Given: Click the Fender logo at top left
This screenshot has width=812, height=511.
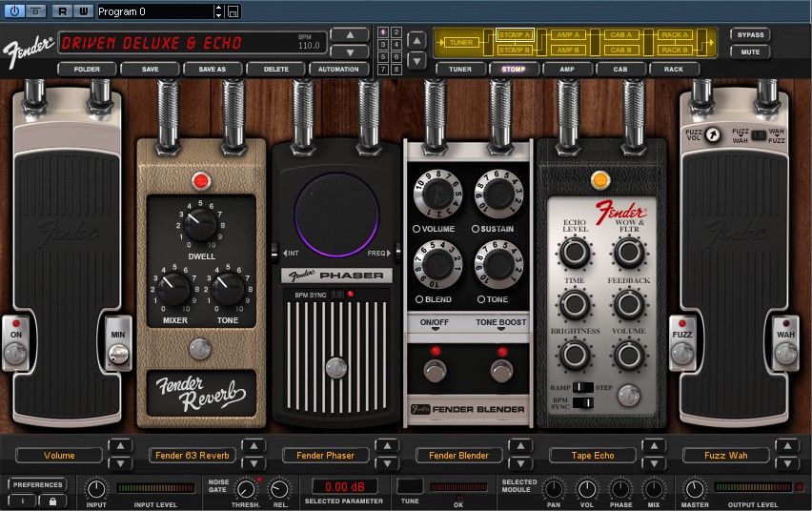Looking at the screenshot, I should click(x=28, y=50).
